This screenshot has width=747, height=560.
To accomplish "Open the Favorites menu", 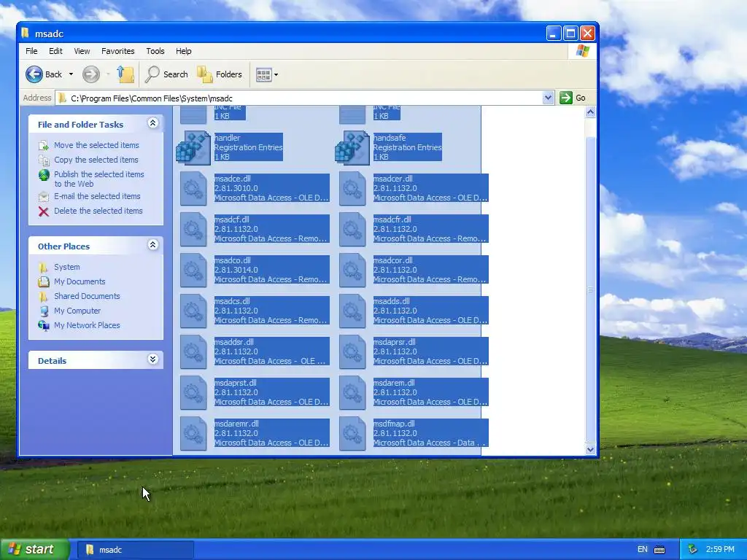I will click(117, 51).
